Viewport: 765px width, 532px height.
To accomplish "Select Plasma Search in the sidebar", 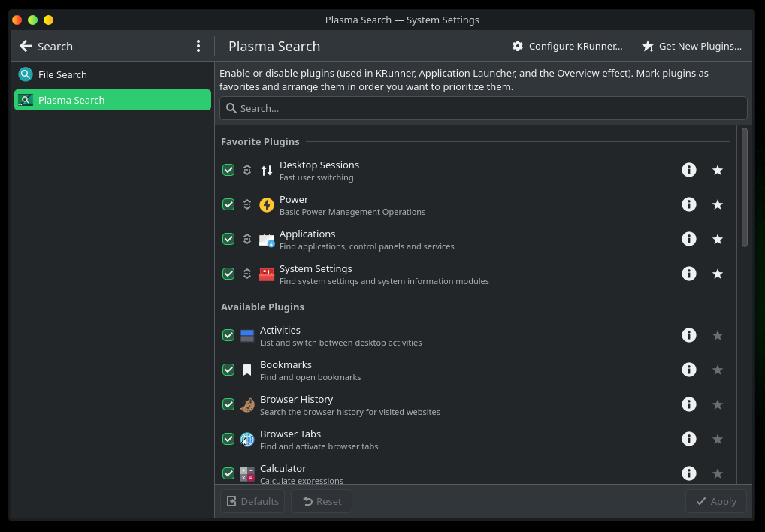I will 71,100.
